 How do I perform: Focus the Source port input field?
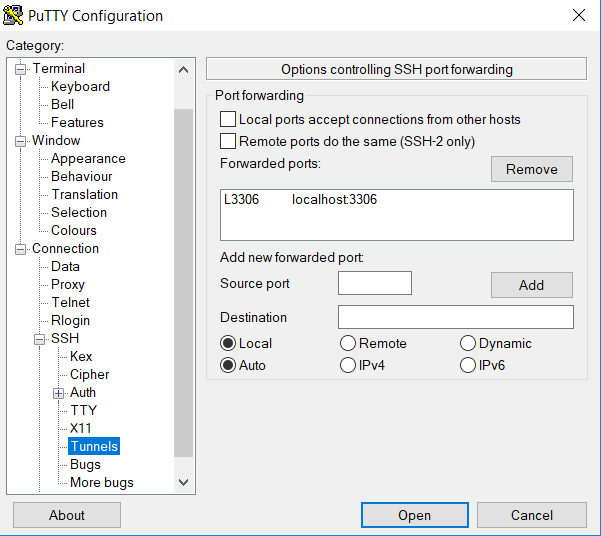pyautogui.click(x=375, y=283)
